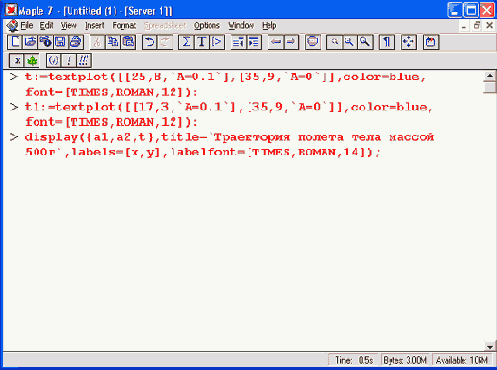Click into the display command line

229,144
